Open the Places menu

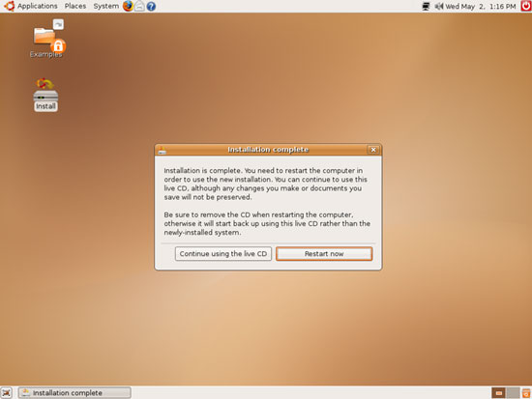75,6
